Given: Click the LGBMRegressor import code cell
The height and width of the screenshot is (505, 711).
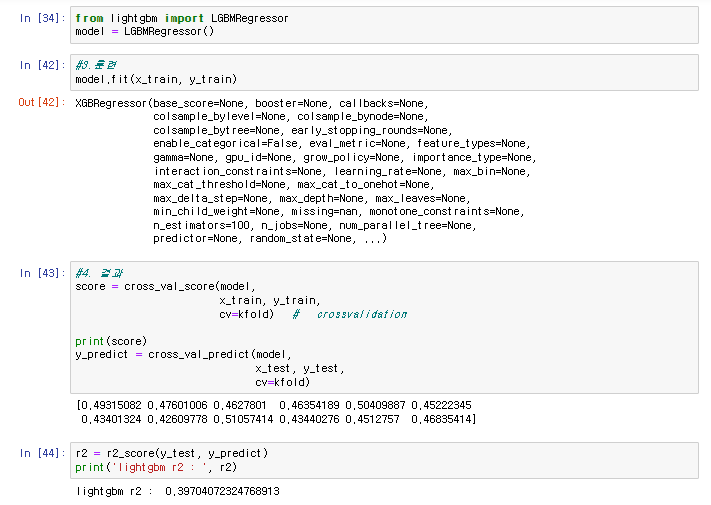Looking at the screenshot, I should pyautogui.click(x=384, y=25).
